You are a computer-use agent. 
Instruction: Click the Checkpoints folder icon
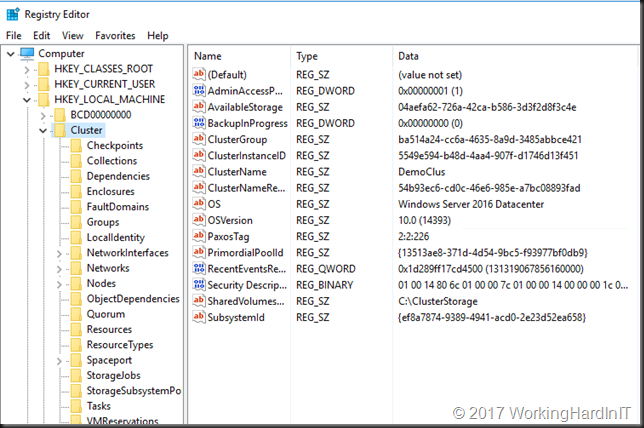point(76,145)
